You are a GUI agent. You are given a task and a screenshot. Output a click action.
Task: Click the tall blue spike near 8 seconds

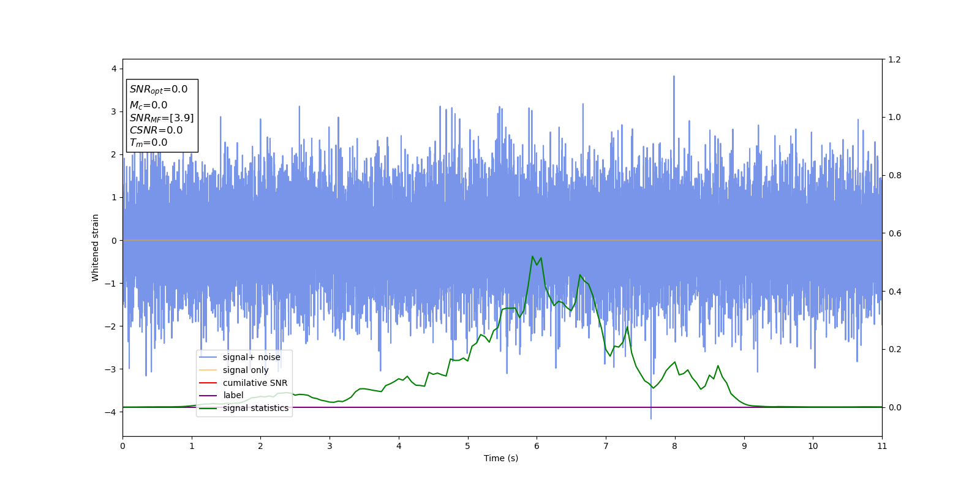click(x=674, y=77)
